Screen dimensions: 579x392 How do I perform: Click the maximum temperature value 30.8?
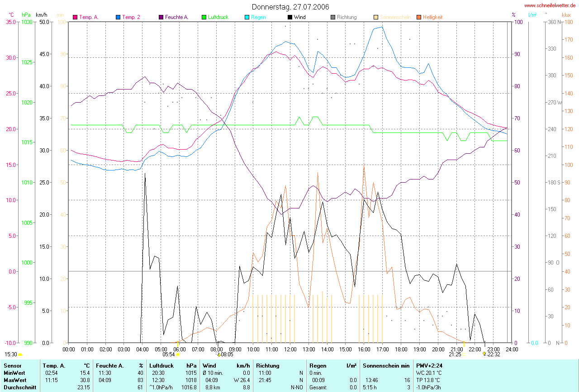[x=85, y=380]
